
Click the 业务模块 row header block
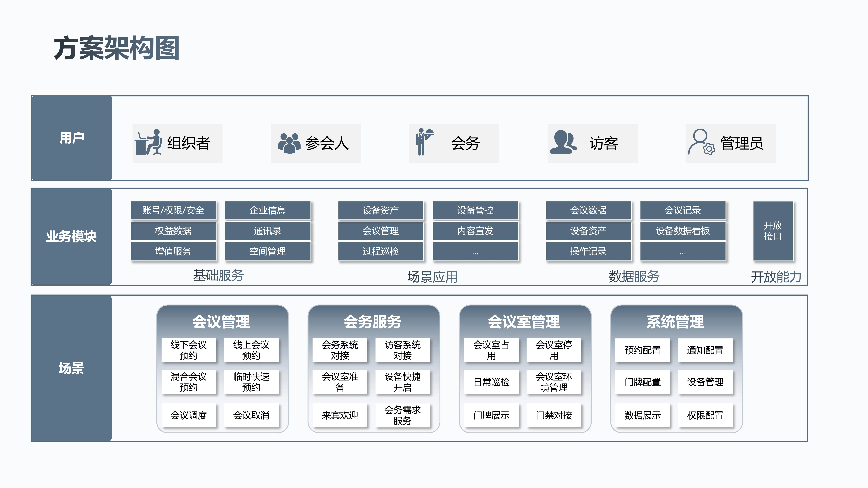71,237
